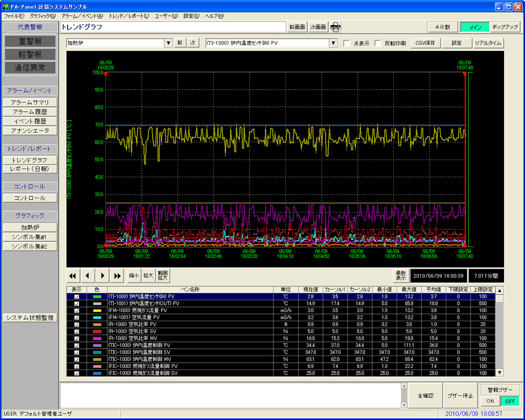Open the トレンド/レポート menu
Image resolution: width=525 pixels, height=420 pixels.
click(x=128, y=16)
